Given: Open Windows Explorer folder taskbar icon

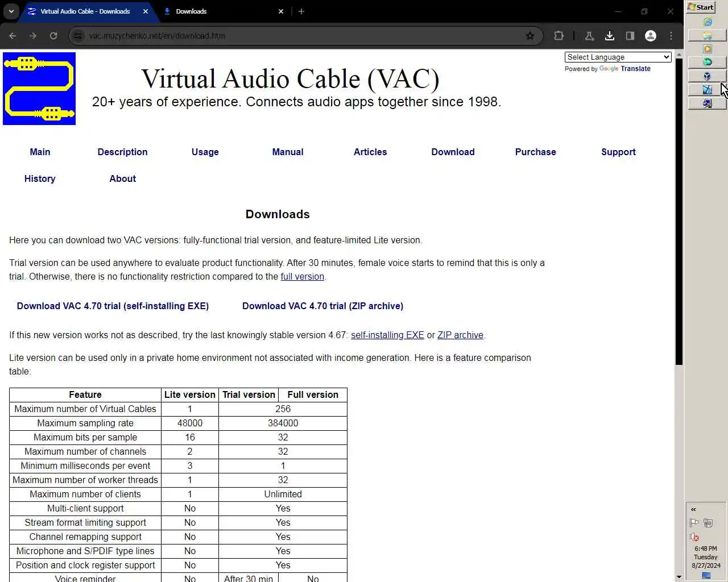Looking at the screenshot, I should [707, 35].
